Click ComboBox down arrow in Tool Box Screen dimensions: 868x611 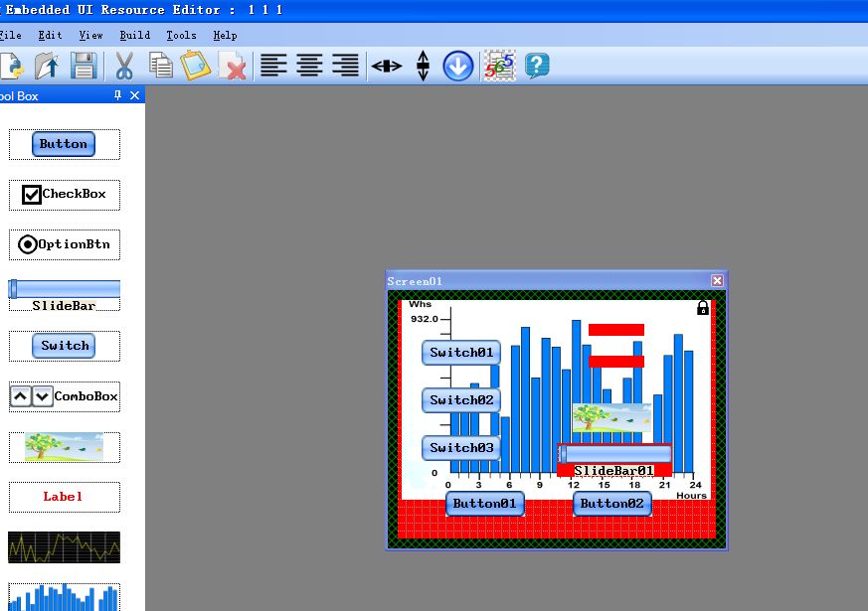tap(42, 396)
